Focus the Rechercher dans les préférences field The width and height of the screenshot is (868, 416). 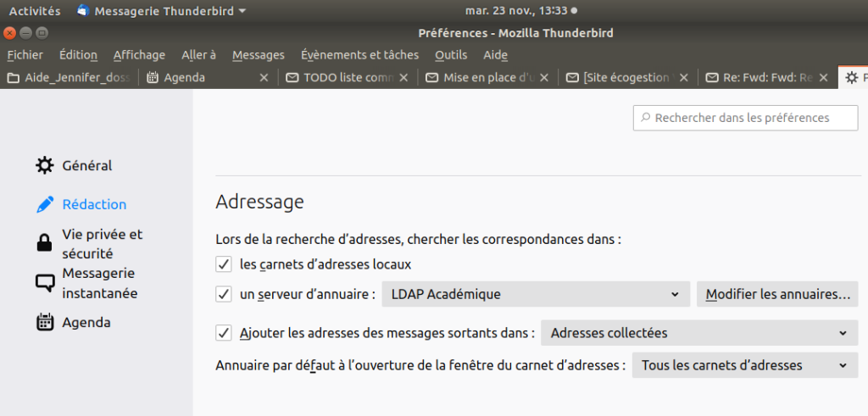[746, 118]
